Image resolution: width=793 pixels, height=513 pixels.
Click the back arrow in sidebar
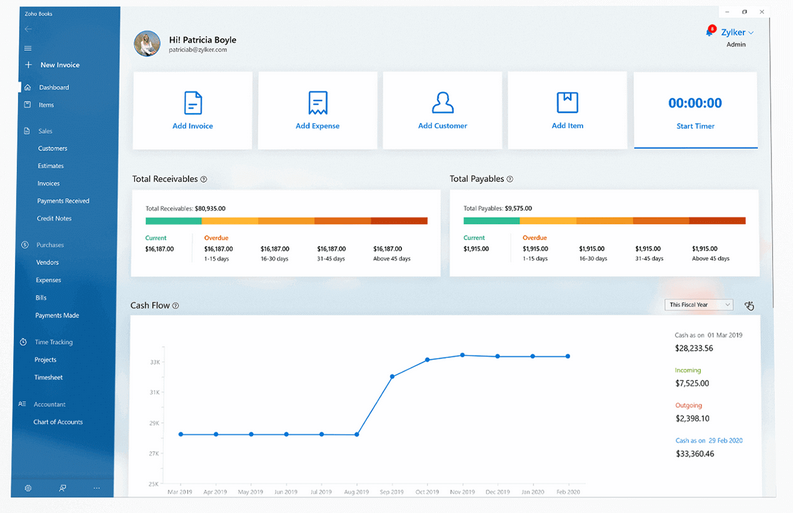pyautogui.click(x=28, y=29)
